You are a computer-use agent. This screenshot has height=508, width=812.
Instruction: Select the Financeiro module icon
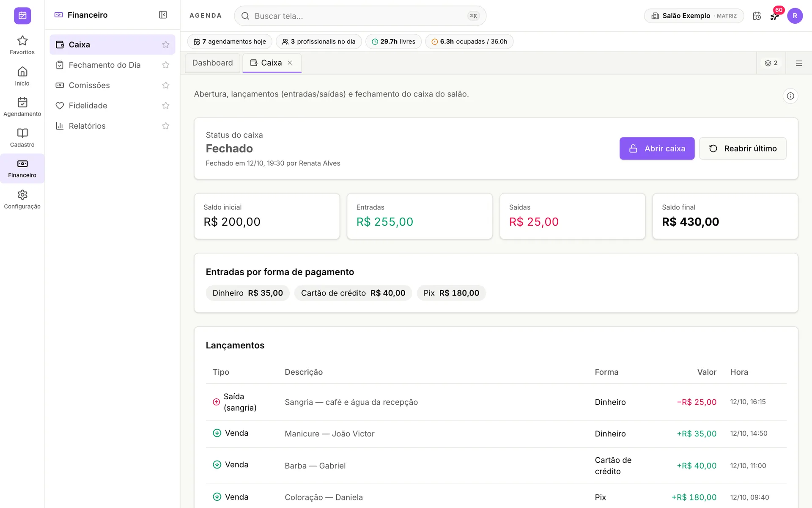tap(22, 168)
